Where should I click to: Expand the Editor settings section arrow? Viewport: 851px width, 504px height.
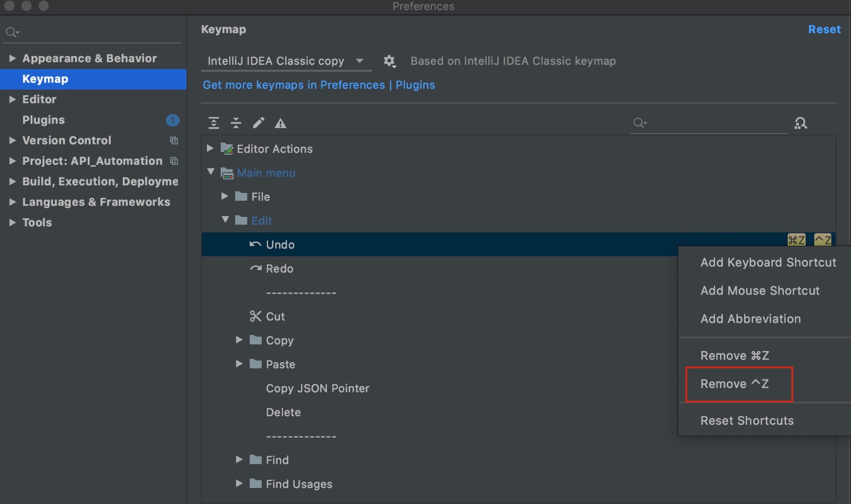tap(12, 99)
